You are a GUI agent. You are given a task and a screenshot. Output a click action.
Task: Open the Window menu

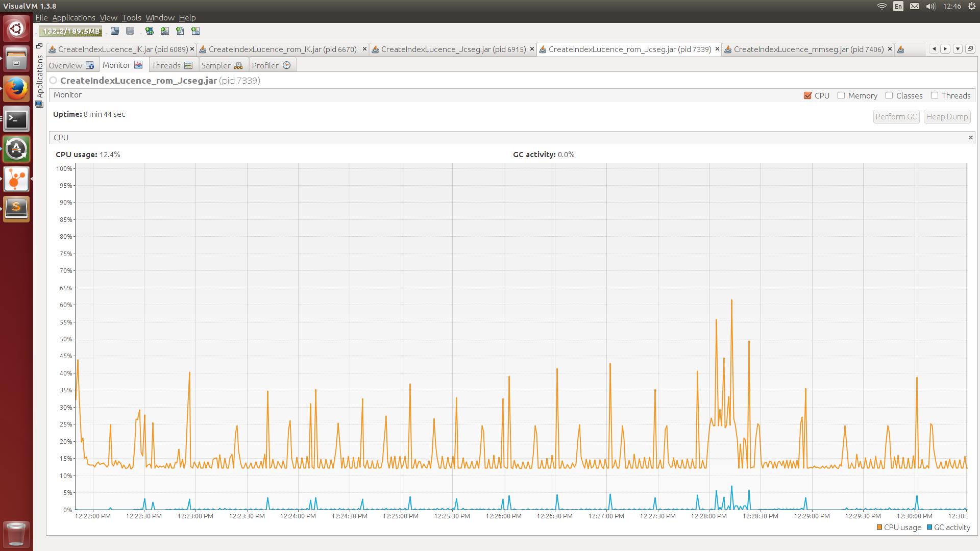[x=160, y=17]
